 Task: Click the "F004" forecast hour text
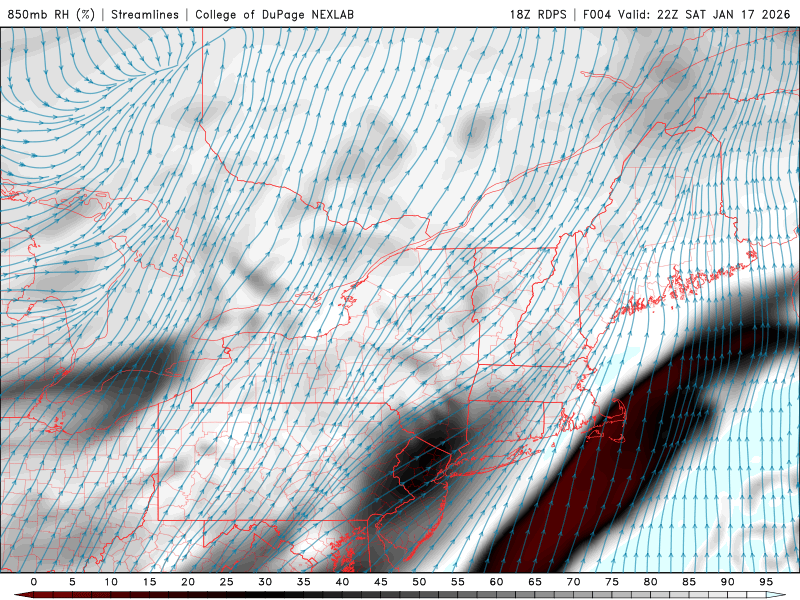[x=597, y=14]
